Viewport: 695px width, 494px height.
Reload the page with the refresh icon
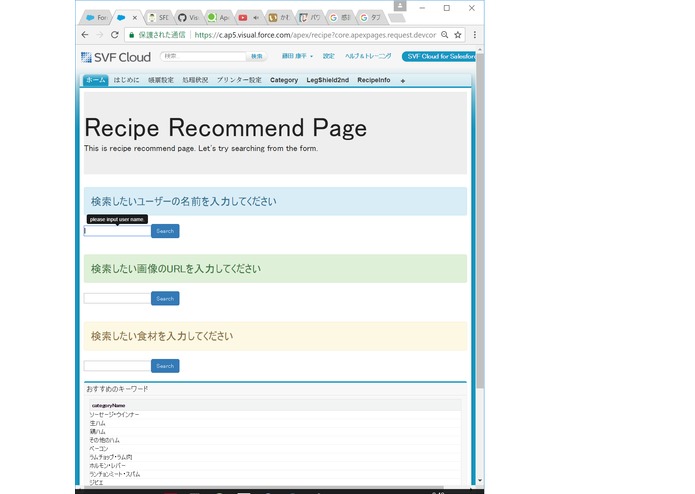click(x=115, y=35)
